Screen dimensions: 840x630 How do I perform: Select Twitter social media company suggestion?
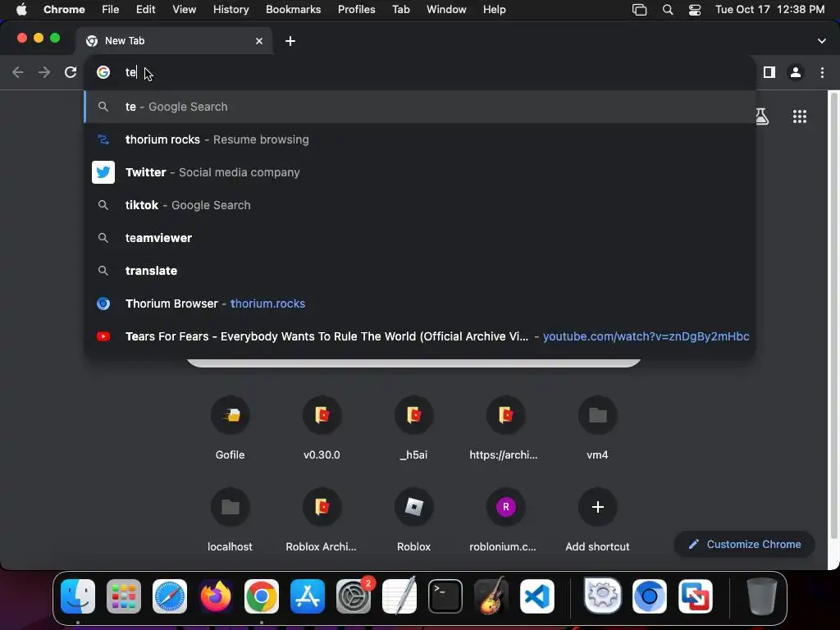(x=420, y=172)
